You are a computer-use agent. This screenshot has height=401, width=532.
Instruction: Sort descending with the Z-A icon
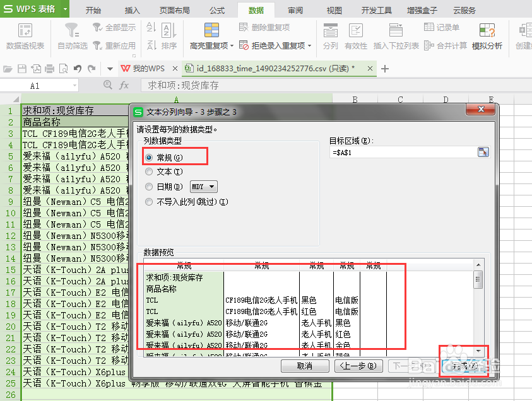click(151, 45)
